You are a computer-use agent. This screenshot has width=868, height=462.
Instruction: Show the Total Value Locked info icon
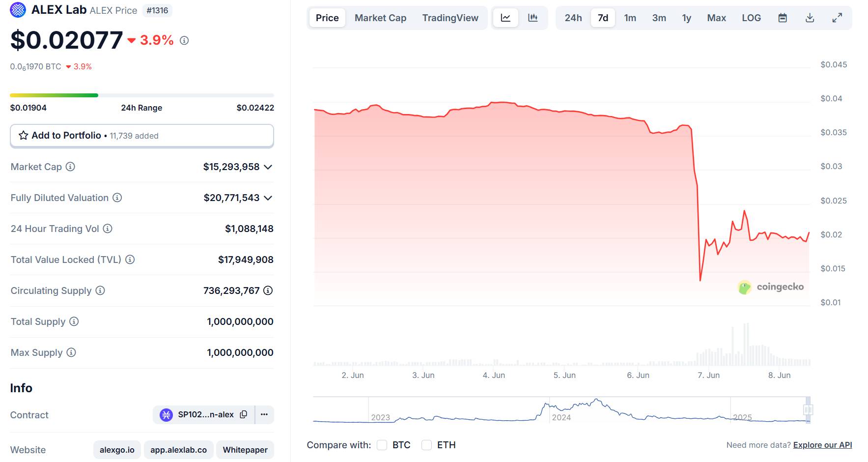pos(130,260)
